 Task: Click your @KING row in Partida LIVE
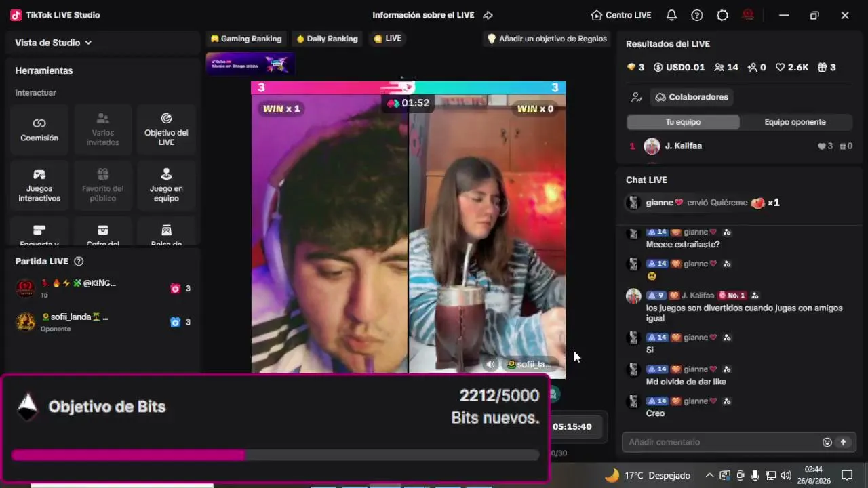pyautogui.click(x=104, y=288)
